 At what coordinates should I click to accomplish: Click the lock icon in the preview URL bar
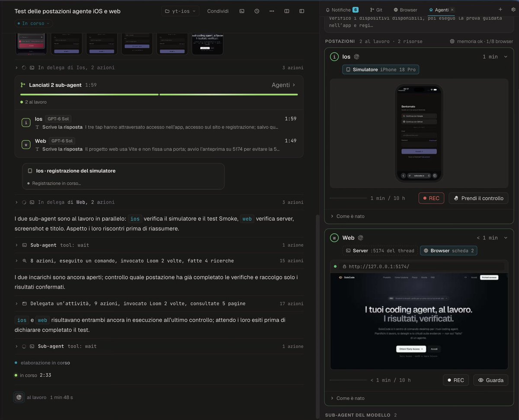click(344, 266)
